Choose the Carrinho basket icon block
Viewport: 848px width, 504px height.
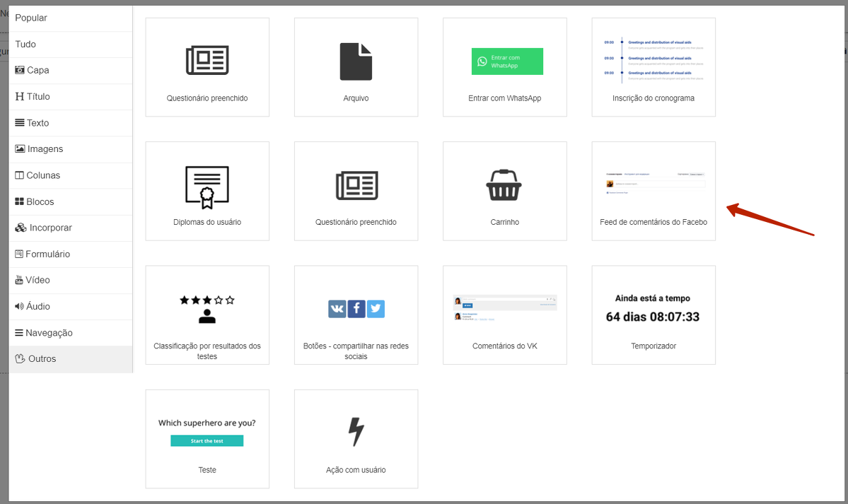[504, 185]
